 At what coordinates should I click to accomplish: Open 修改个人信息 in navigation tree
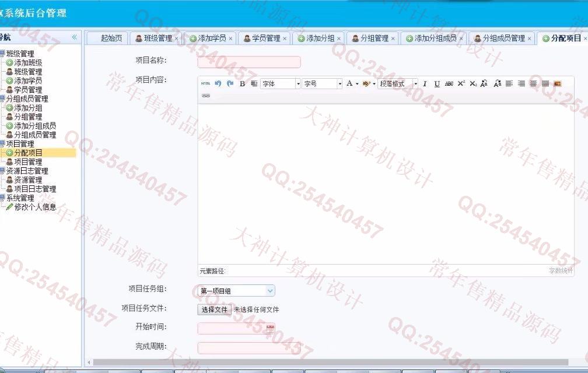tap(35, 207)
